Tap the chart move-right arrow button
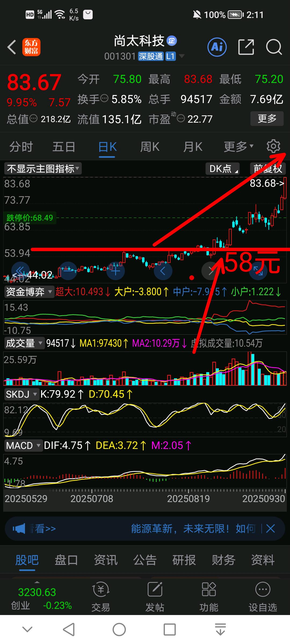The image size is (290, 644). (211, 271)
